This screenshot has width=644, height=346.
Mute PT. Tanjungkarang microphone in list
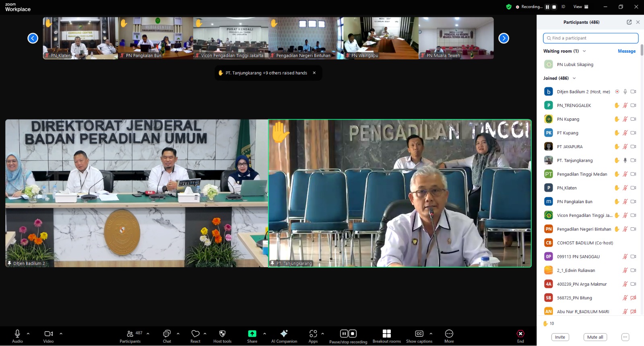click(x=625, y=160)
